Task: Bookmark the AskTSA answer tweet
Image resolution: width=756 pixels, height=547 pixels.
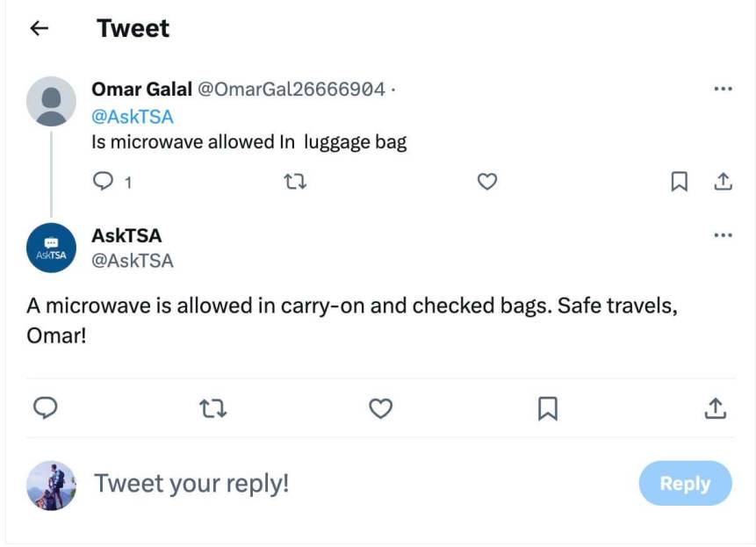Action: (x=547, y=408)
